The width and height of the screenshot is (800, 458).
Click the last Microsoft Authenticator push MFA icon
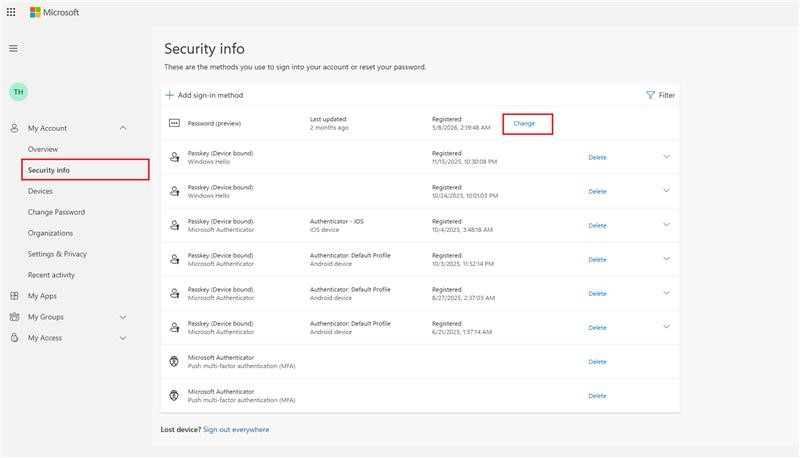pyautogui.click(x=174, y=395)
